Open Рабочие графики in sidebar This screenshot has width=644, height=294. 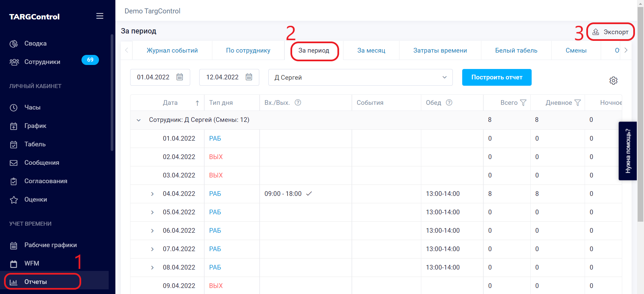[50, 245]
